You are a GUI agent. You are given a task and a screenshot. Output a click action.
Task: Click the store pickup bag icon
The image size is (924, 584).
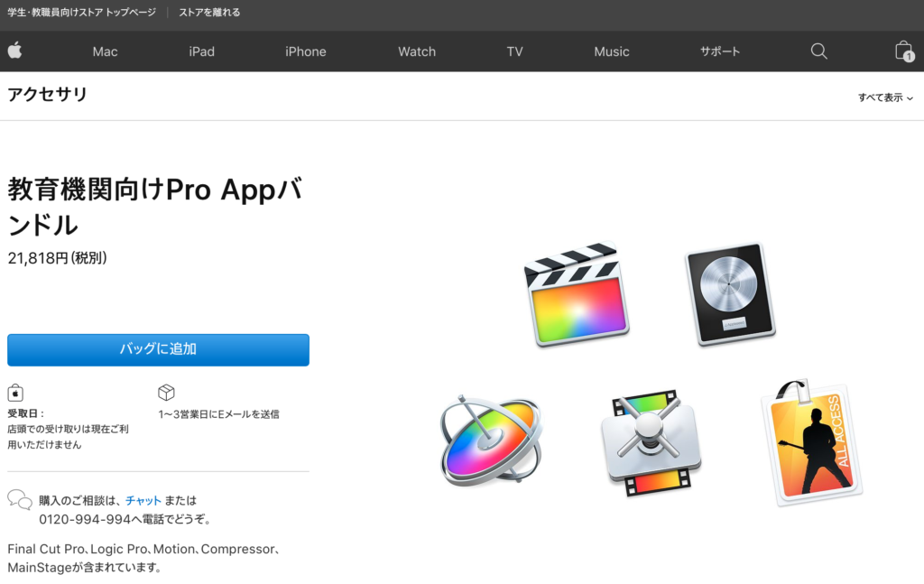(15, 393)
